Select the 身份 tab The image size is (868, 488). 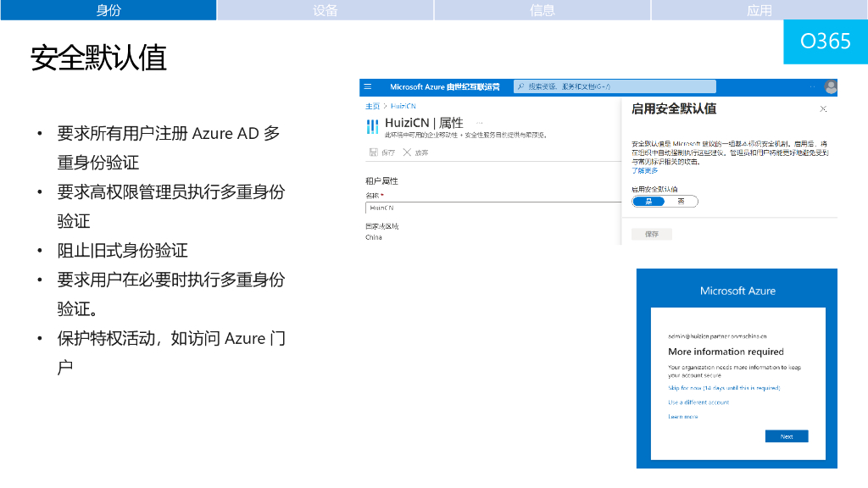(108, 10)
